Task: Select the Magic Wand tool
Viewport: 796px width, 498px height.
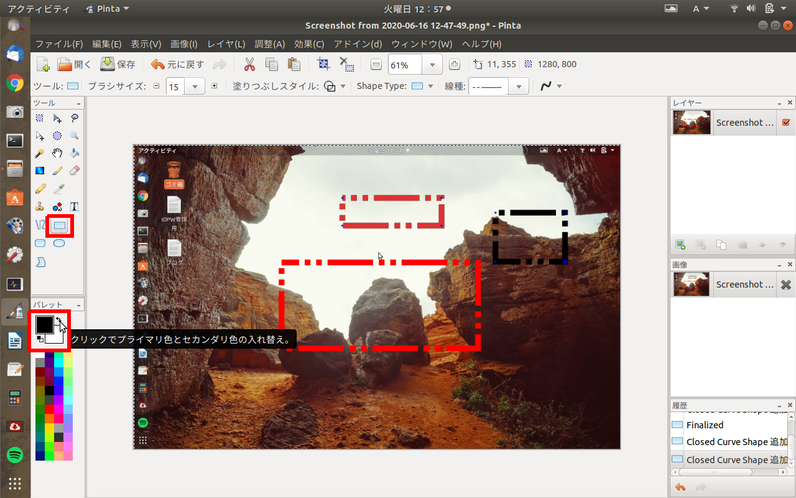Action: 40,153
